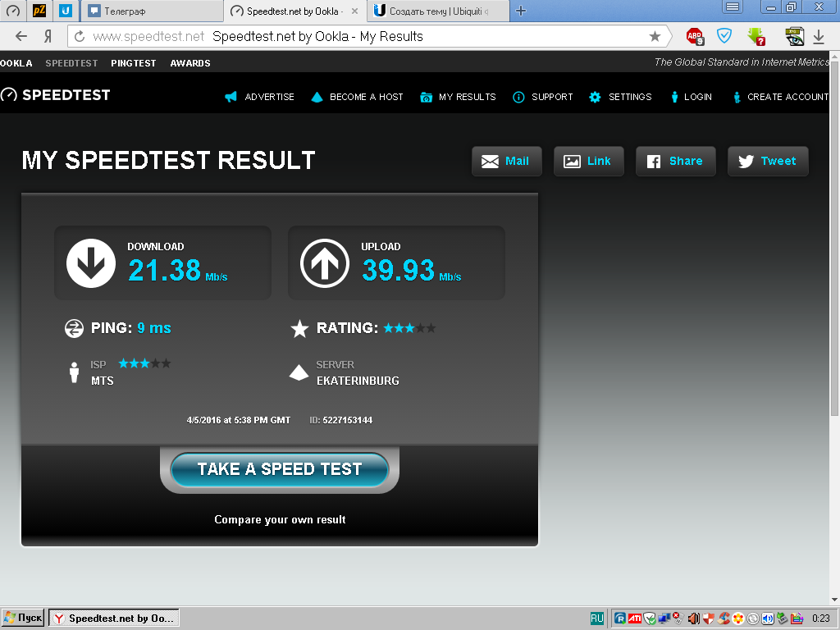This screenshot has width=840, height=630.
Task: Click the Mail share button
Action: (506, 162)
